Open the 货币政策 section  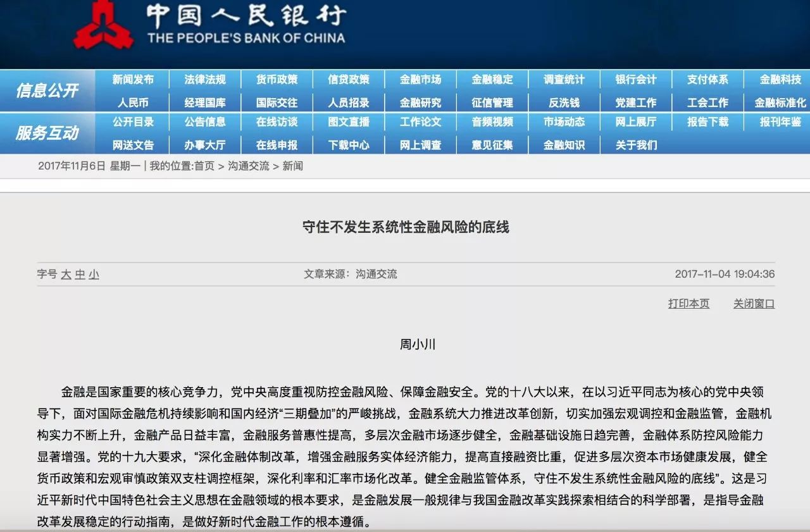(x=277, y=80)
